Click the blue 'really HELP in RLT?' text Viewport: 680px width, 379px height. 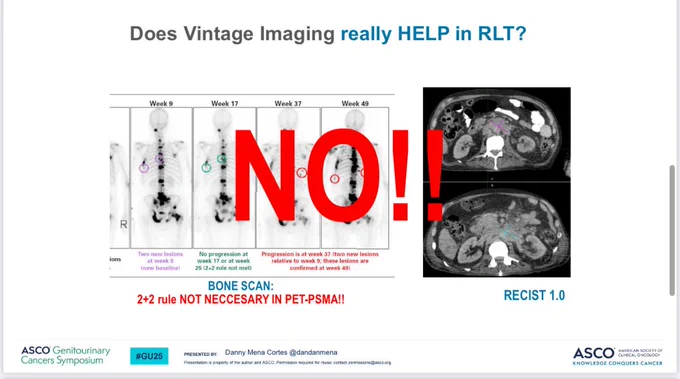click(x=433, y=34)
